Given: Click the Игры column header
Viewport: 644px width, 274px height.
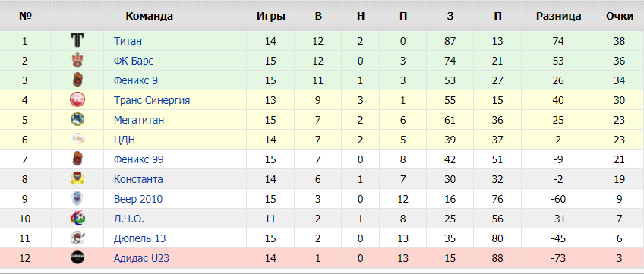Looking at the screenshot, I should (x=271, y=17).
